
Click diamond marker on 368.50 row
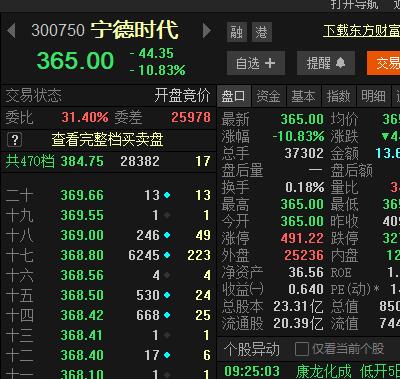click(167, 295)
